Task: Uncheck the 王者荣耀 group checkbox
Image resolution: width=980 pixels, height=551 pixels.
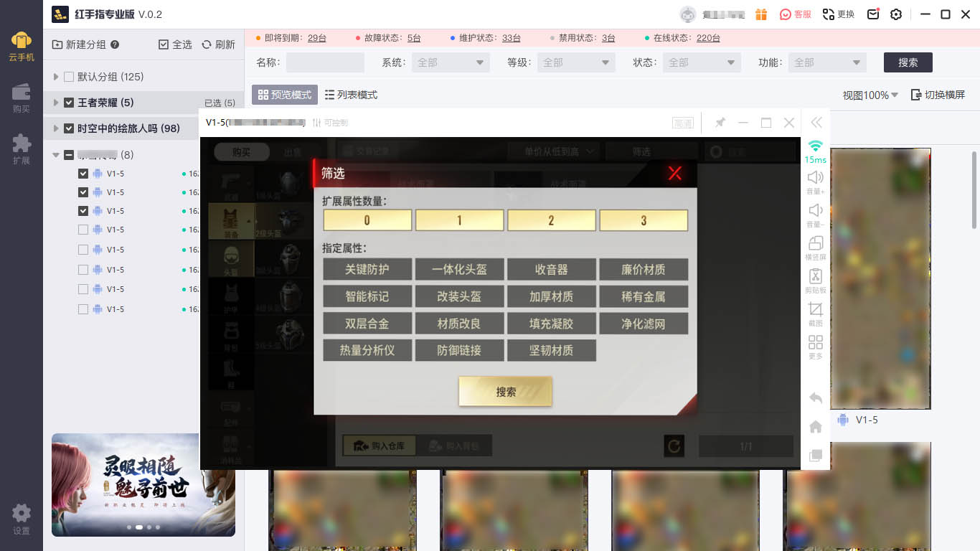Action: tap(69, 103)
